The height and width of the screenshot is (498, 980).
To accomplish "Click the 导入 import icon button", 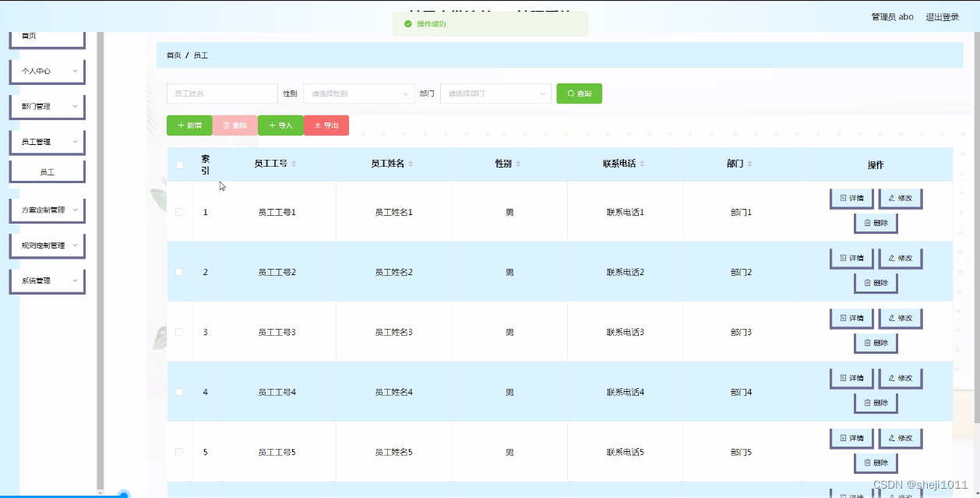I will pos(280,125).
